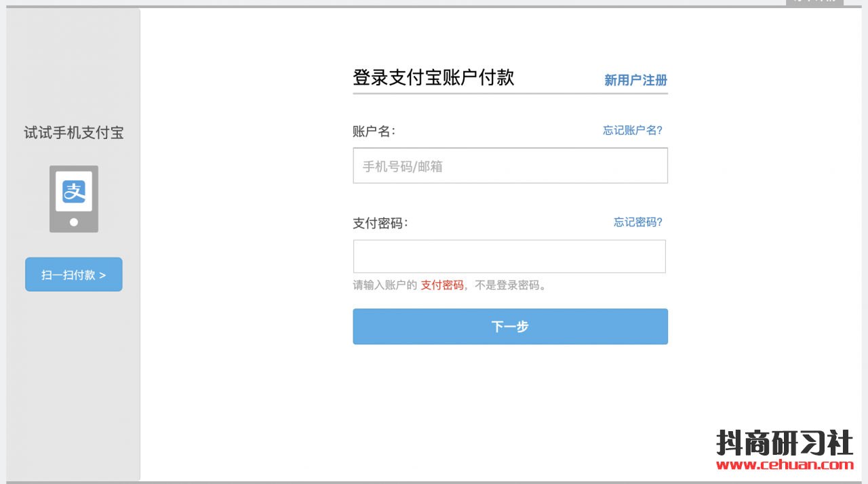Focus the 支付密码 password input field
This screenshot has width=868, height=484.
509,256
